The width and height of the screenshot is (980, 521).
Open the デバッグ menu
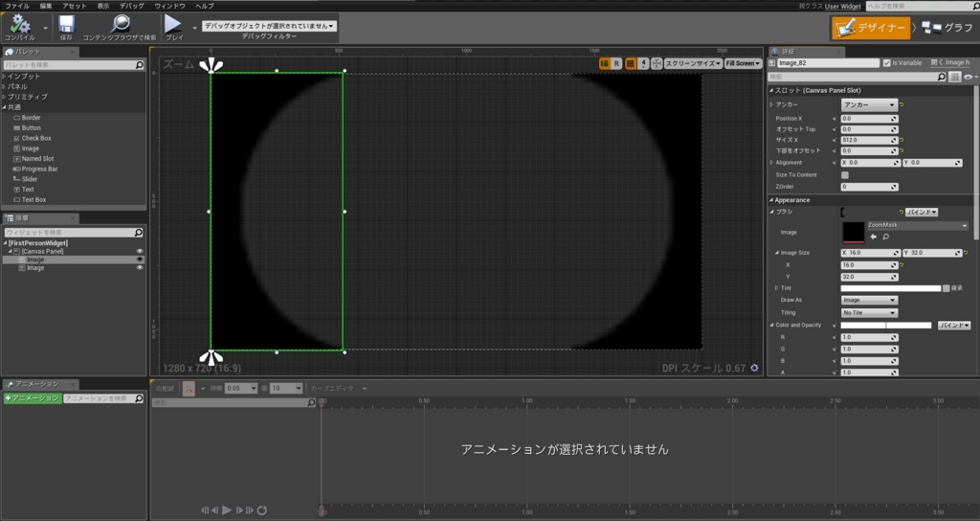click(x=132, y=6)
